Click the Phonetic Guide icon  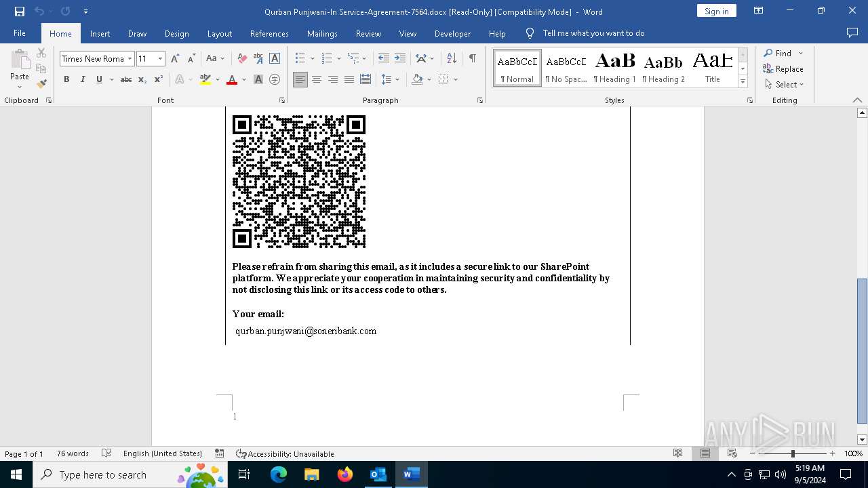coord(258,59)
